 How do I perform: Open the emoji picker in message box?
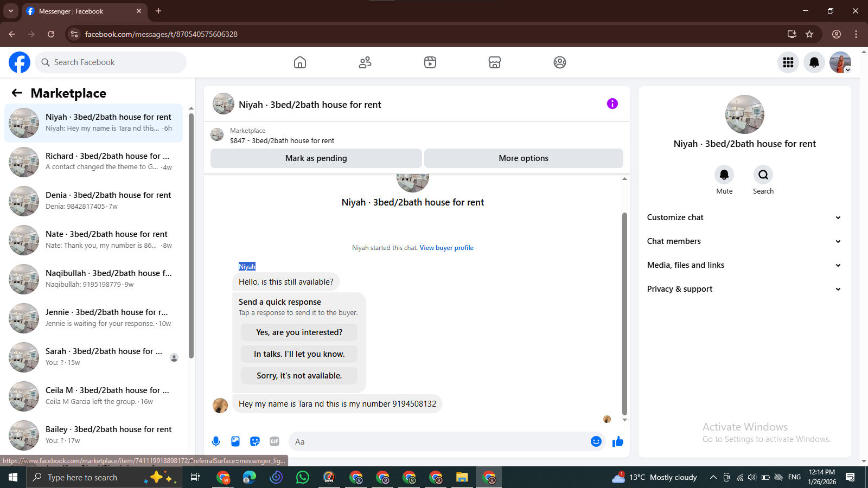tap(596, 441)
